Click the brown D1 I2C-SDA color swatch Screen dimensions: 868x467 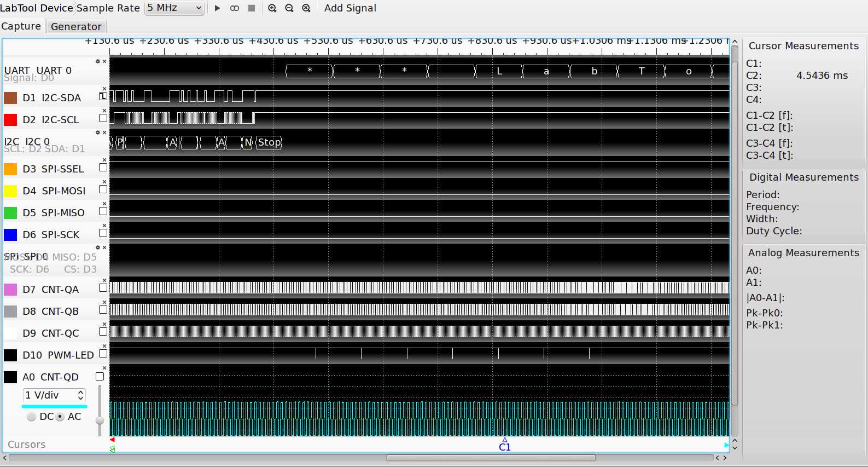pos(10,98)
